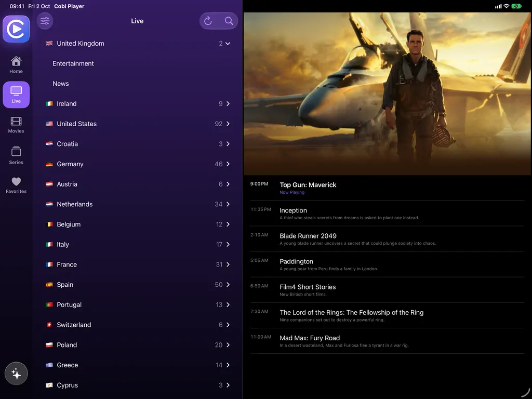This screenshot has width=532, height=399.
Task: Click the United States flag icon
Action: point(49,124)
